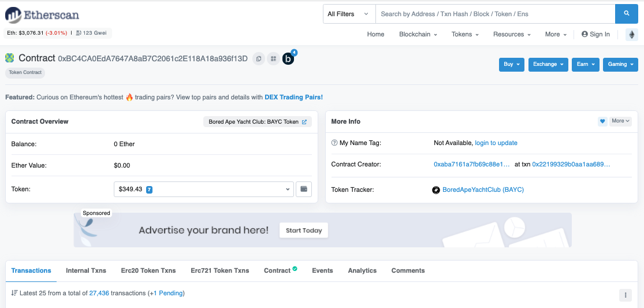Click the transactions sort icon

click(14, 293)
